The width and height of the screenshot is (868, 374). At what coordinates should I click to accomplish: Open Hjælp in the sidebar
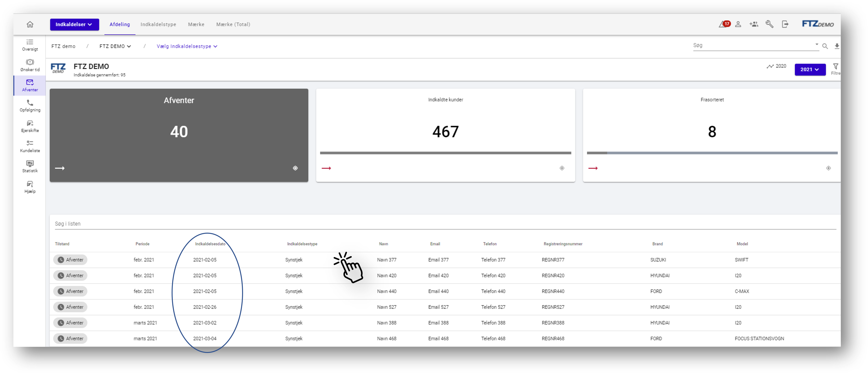pos(30,187)
